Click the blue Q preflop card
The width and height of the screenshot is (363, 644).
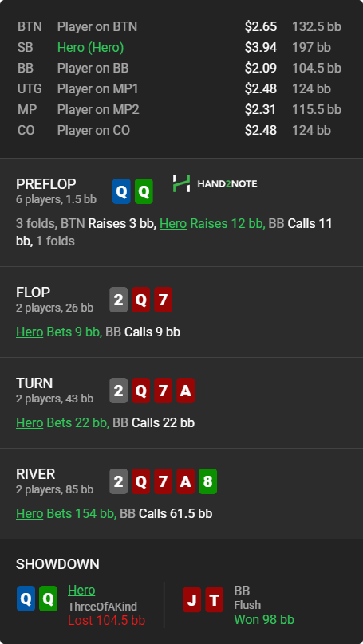click(x=122, y=191)
